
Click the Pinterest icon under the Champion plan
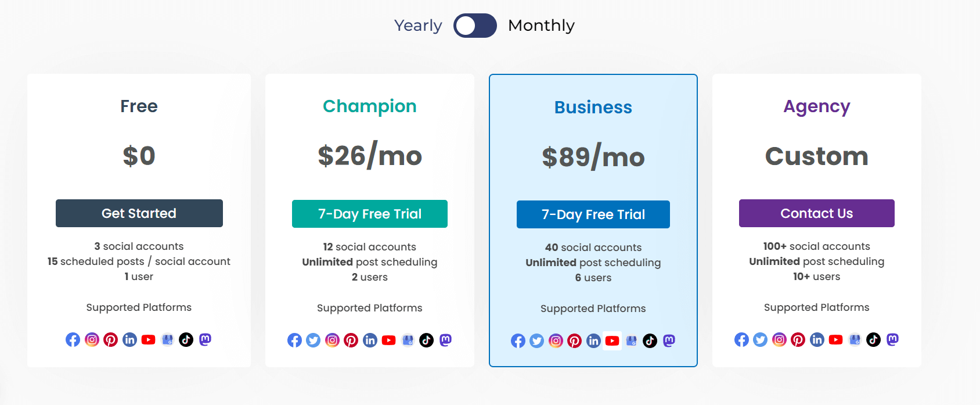coord(351,340)
